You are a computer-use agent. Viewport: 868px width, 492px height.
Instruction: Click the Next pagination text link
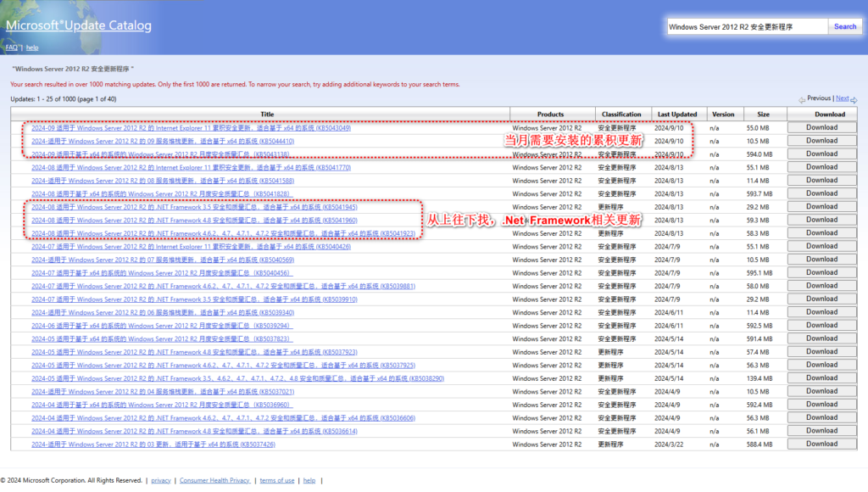pos(842,98)
